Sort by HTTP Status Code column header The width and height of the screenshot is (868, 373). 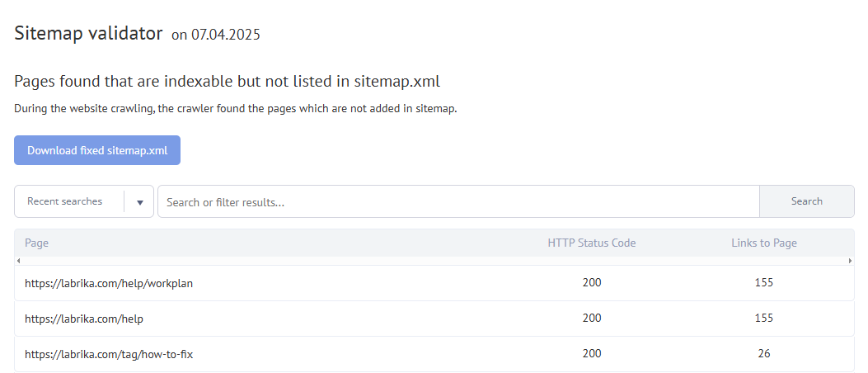[592, 243]
